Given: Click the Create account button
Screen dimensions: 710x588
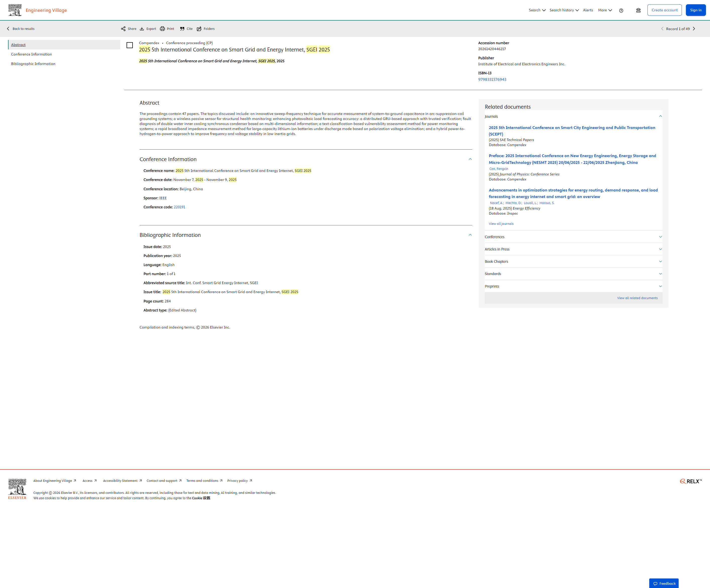Looking at the screenshot, I should 664,10.
